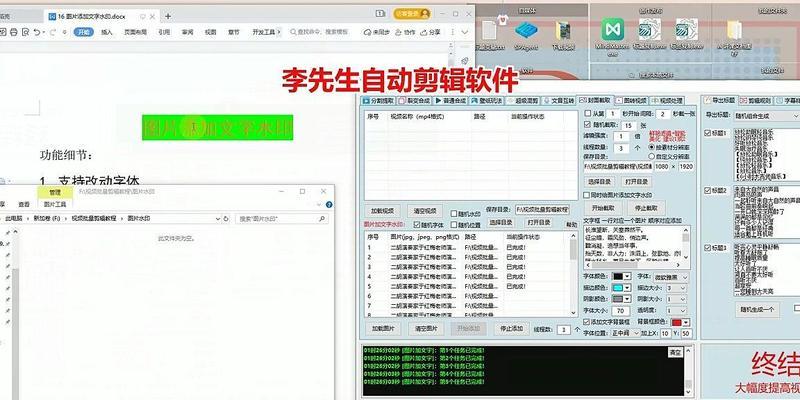This screenshot has width=800, height=400.
Task: Open the blue layered desktop icon
Action: tap(526, 30)
